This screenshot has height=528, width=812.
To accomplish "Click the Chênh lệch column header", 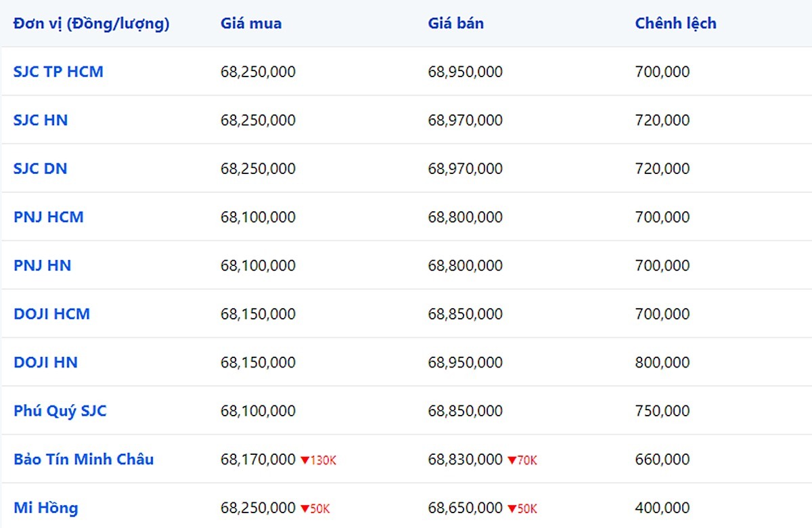I will tap(675, 23).
